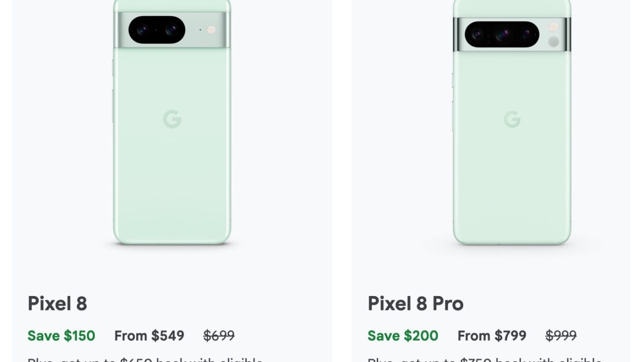
Task: Select the From $549 price
Action: point(149,336)
